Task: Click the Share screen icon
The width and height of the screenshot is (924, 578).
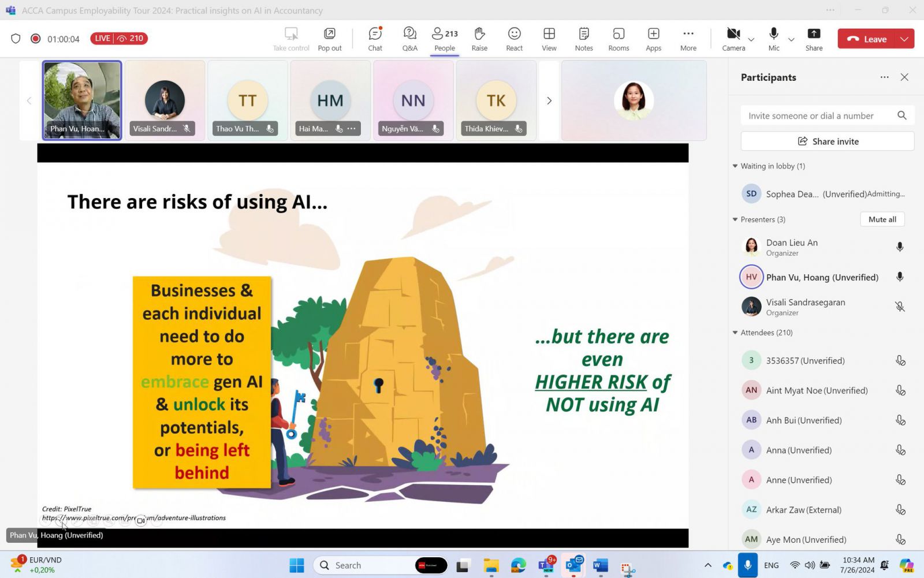Action: coord(814,39)
